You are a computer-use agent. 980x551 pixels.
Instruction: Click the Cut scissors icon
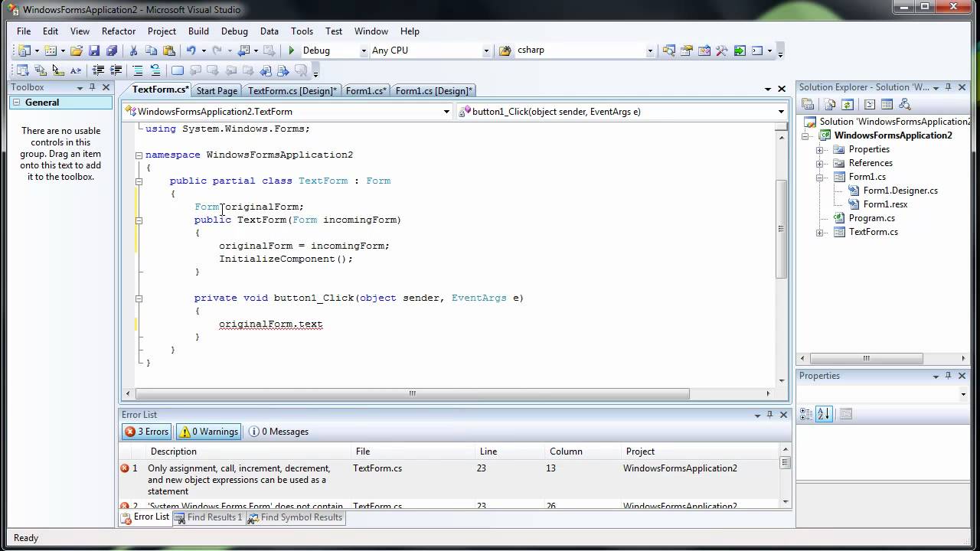point(133,51)
